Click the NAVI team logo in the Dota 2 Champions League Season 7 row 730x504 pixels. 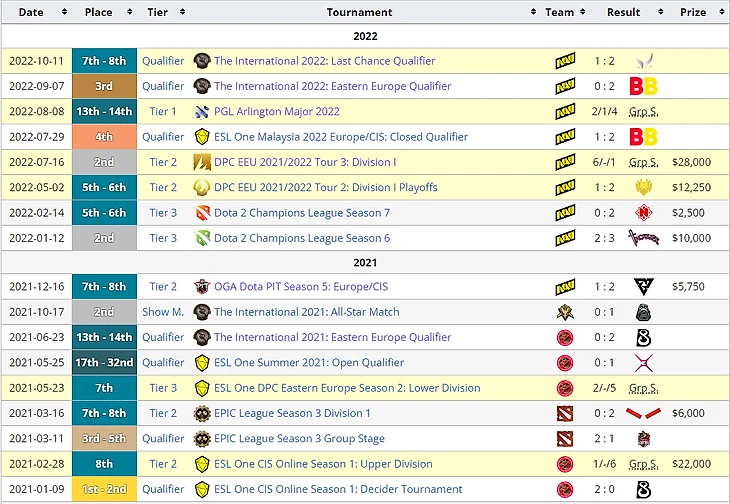pos(565,212)
